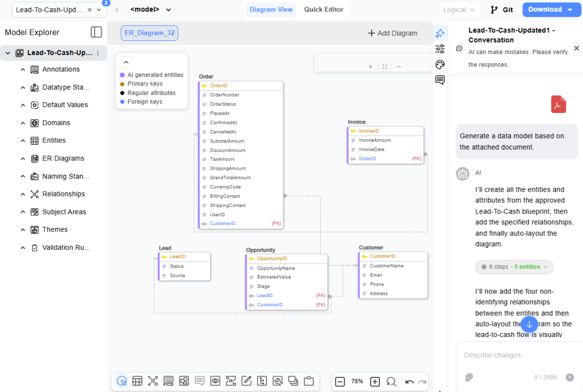
Task: Select the add entity table tool
Action: 137,381
